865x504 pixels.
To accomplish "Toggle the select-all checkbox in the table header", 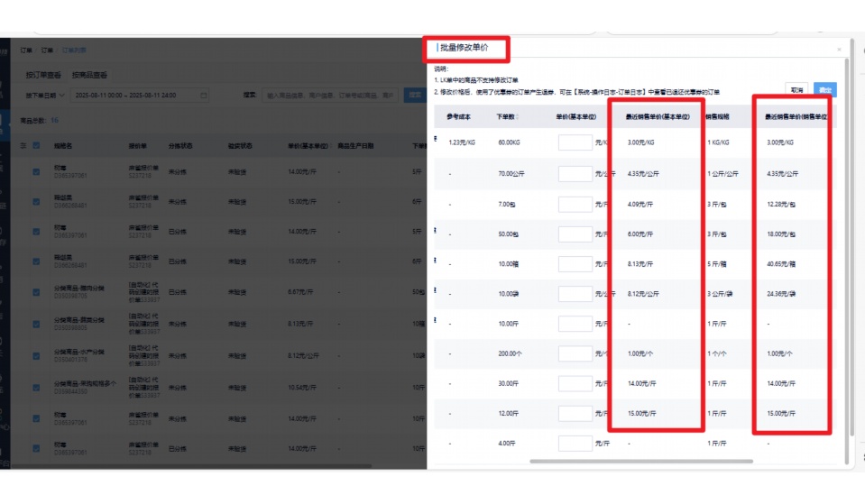I will coord(36,145).
